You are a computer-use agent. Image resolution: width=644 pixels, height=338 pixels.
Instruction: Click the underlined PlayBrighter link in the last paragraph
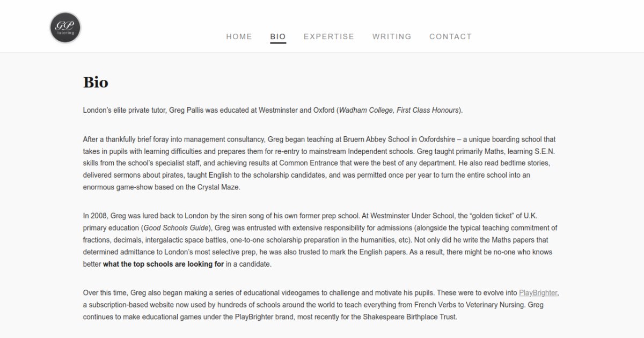click(x=538, y=292)
